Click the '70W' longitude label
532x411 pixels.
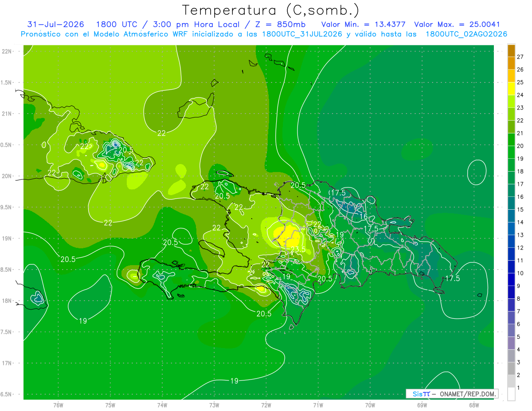pyautogui.click(x=370, y=405)
